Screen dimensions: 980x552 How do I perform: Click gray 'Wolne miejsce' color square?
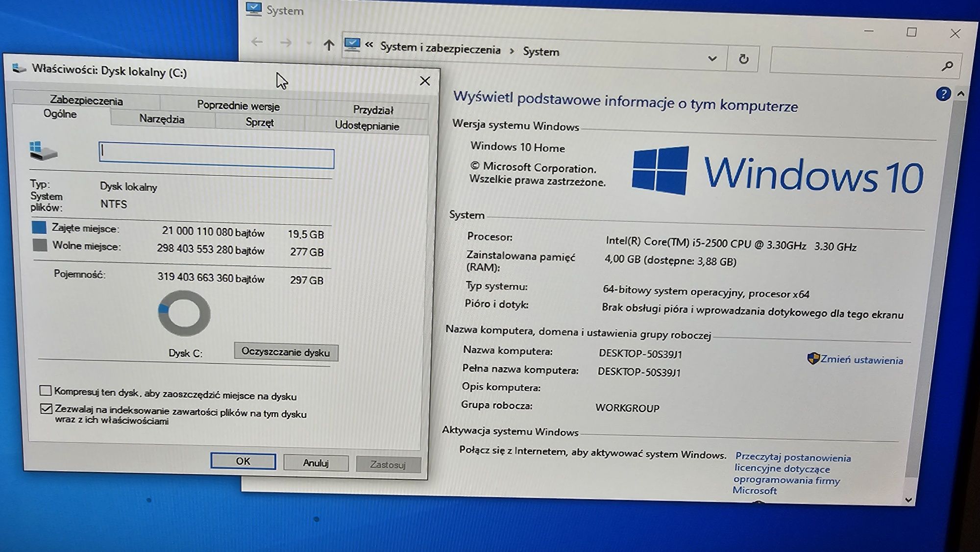[x=40, y=245]
